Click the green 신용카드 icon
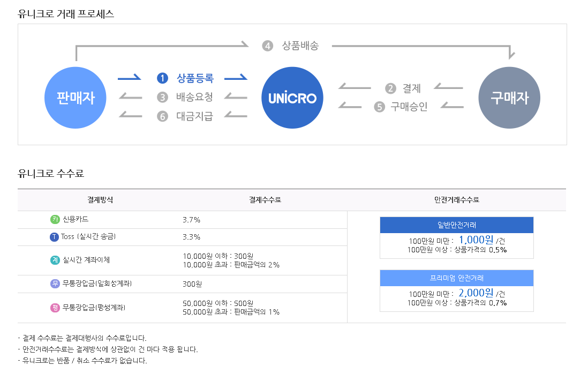 (55, 219)
